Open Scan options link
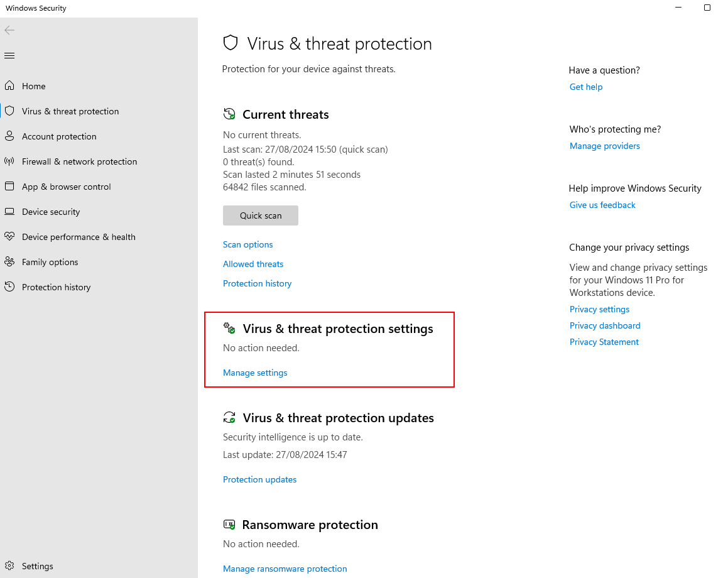This screenshot has width=728, height=578. coord(247,244)
